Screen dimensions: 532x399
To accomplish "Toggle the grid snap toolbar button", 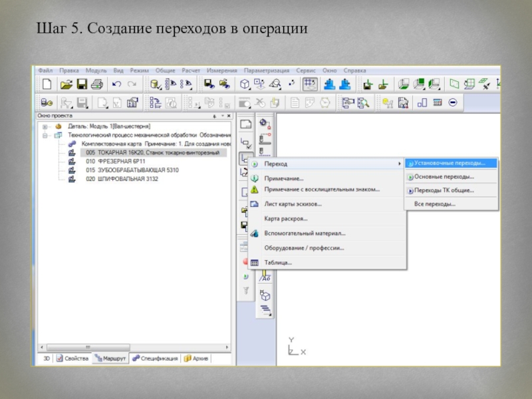I will click(309, 84).
